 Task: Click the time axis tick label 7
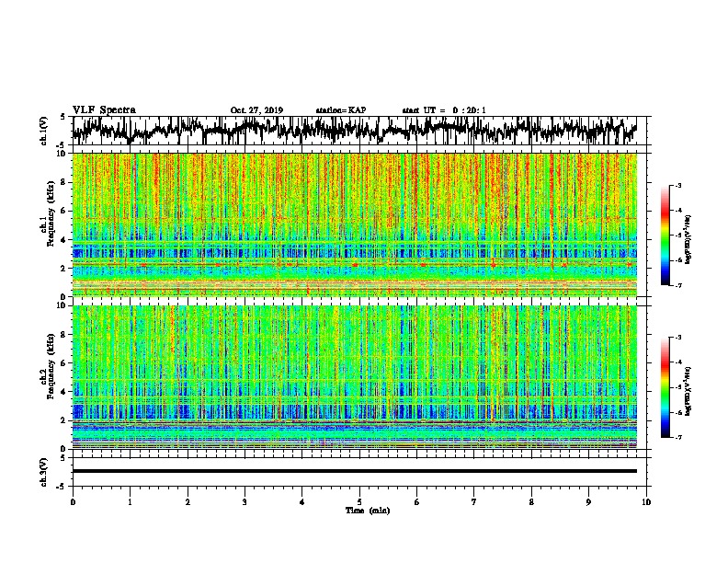[x=474, y=502]
